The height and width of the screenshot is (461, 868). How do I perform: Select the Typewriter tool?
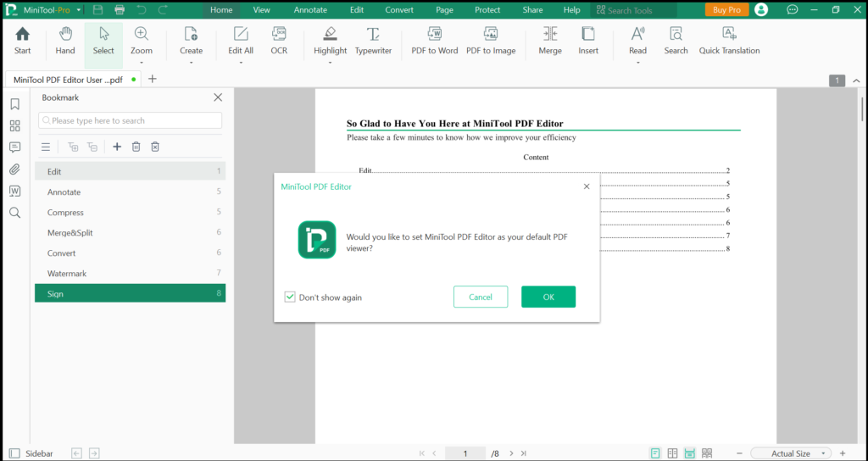point(373,42)
